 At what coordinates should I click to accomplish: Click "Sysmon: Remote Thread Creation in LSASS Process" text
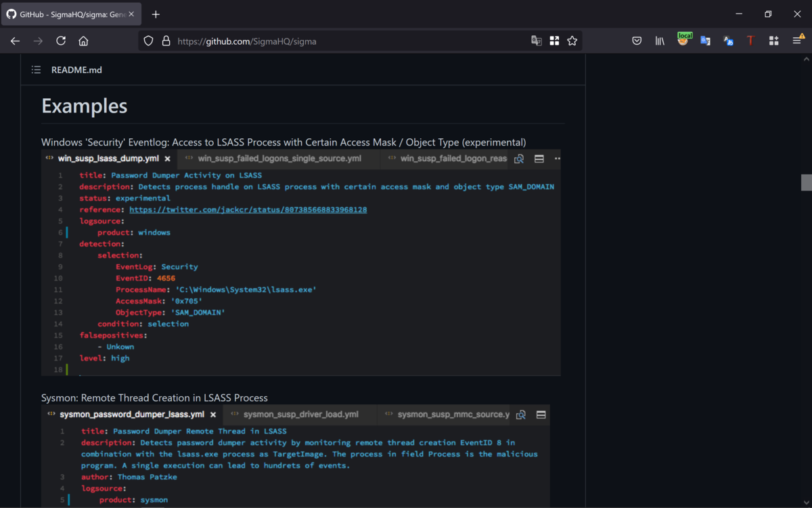tap(154, 398)
